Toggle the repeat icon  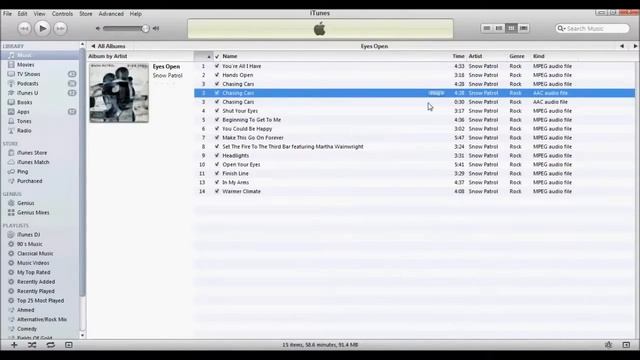pos(51,345)
